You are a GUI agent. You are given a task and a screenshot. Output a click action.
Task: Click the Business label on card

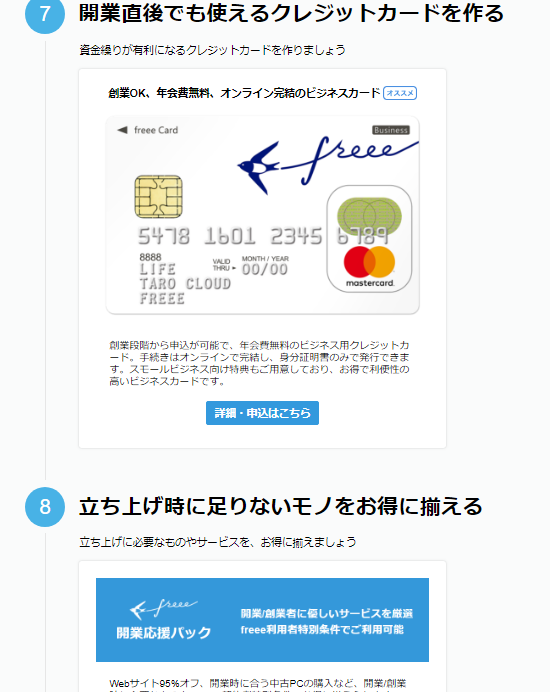pos(391,130)
